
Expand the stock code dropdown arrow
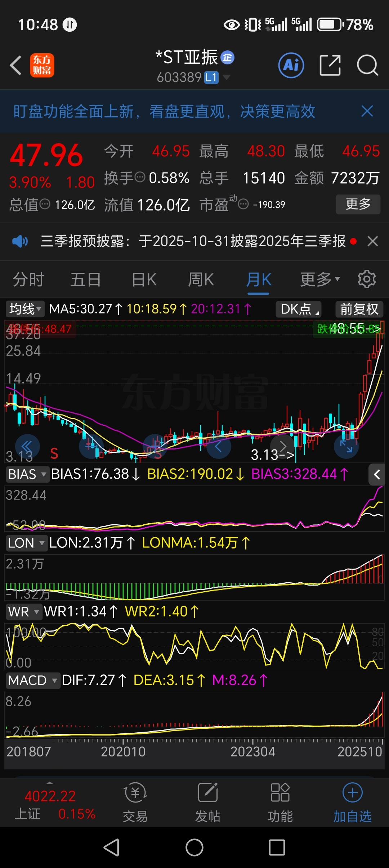(x=227, y=77)
